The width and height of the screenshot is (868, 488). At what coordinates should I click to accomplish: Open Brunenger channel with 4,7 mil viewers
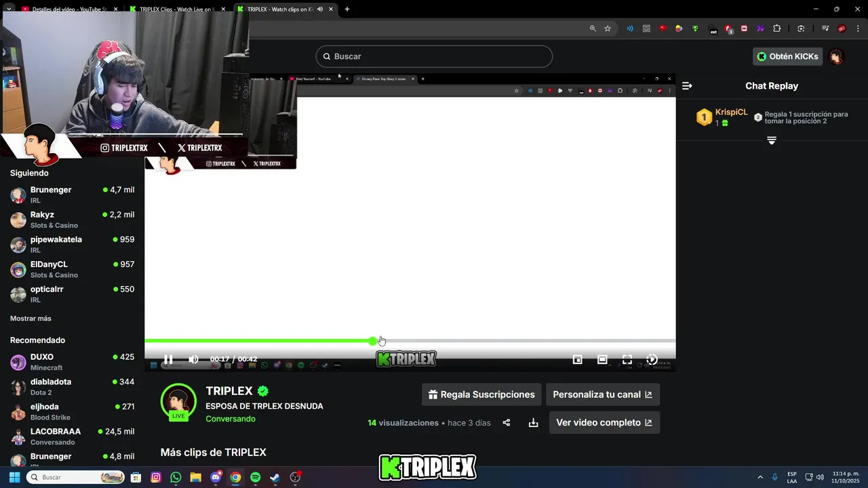72,195
